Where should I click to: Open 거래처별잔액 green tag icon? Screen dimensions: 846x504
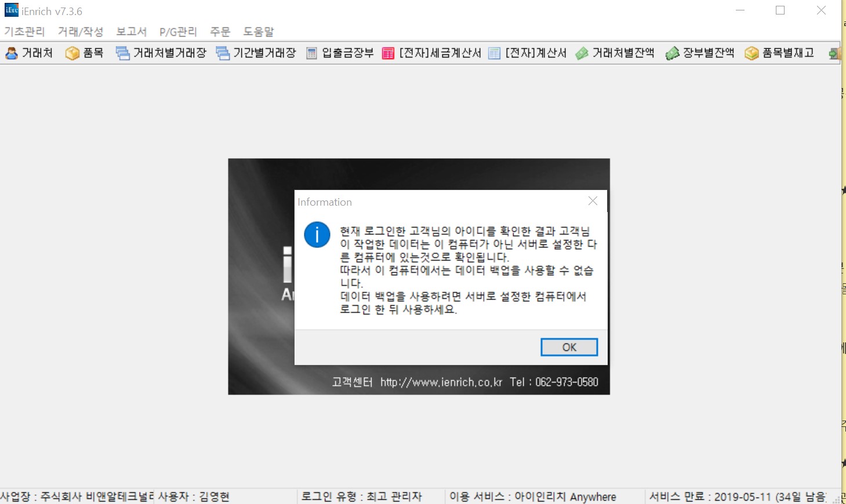(582, 53)
